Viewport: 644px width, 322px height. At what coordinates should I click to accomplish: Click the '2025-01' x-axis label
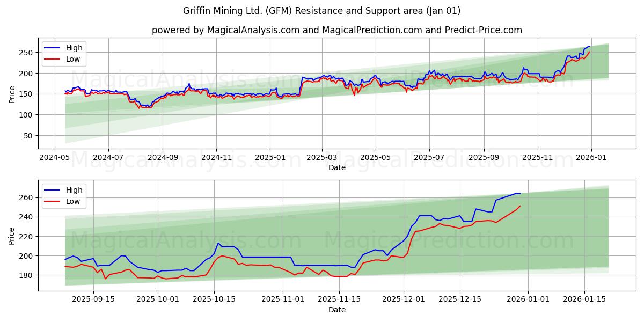269,158
